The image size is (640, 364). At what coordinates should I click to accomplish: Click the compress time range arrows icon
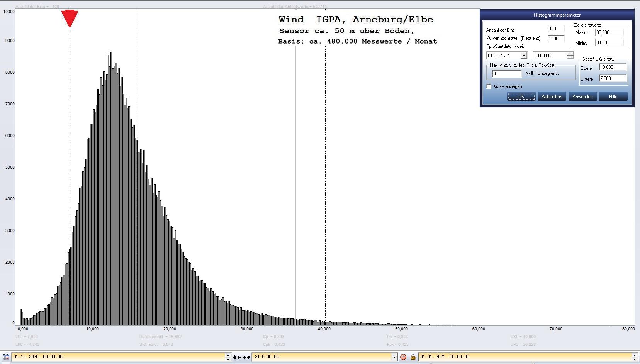pyautogui.click(x=237, y=357)
